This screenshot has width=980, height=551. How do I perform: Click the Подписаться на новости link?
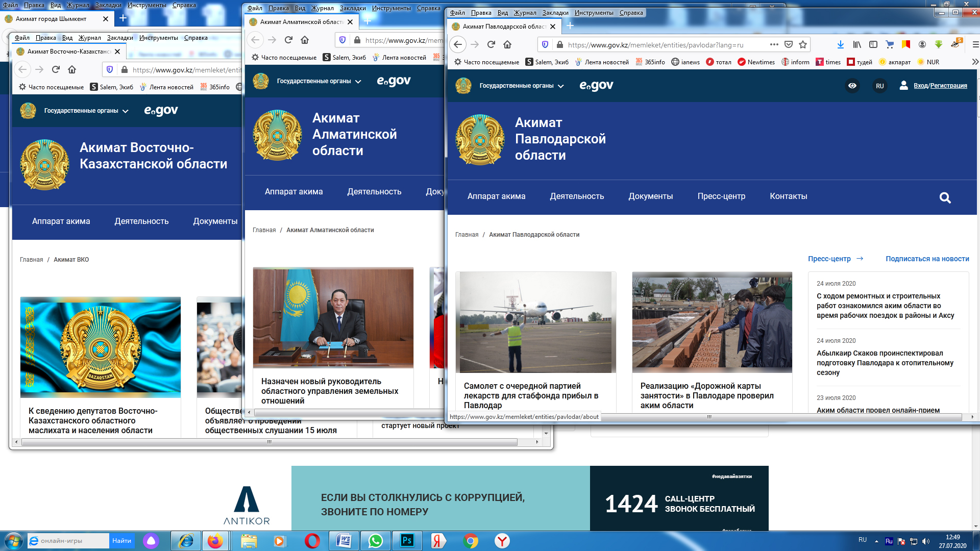927,259
